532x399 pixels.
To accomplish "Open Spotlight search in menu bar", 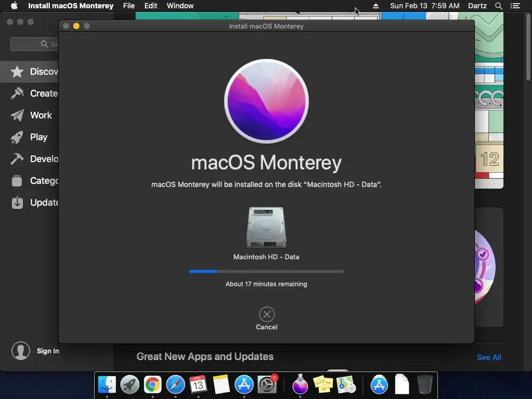I will coord(498,6).
